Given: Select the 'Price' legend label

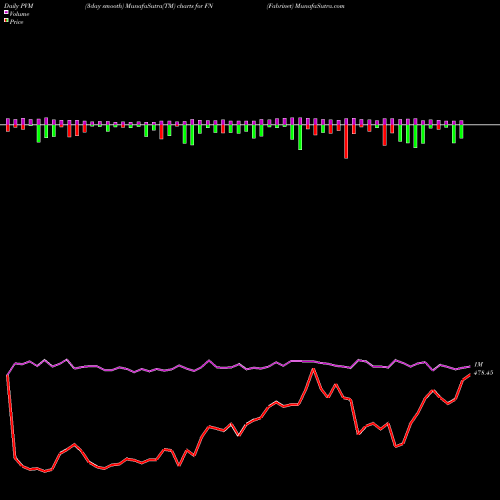Looking at the screenshot, I should click(x=16, y=22).
